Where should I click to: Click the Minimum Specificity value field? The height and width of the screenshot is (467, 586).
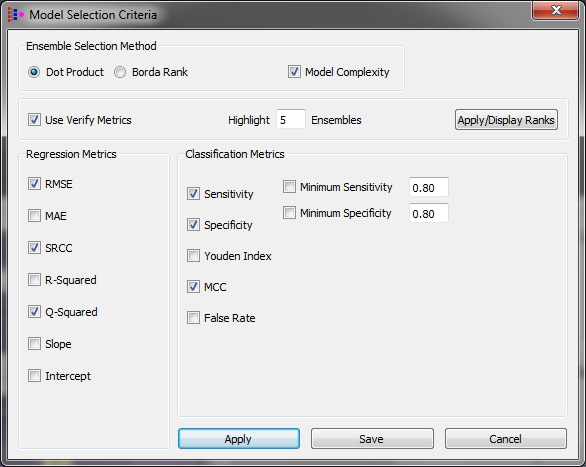tap(429, 213)
